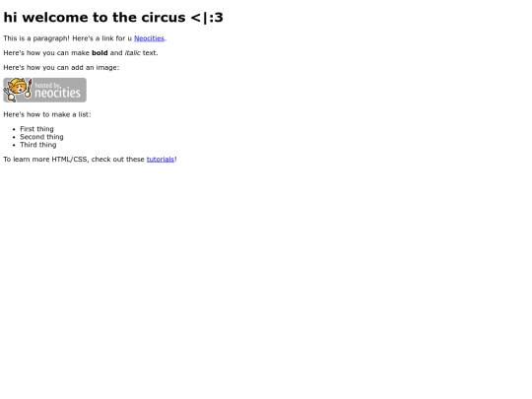Click the bullet next to Third thing
This screenshot has width=532, height=399.
14,145
